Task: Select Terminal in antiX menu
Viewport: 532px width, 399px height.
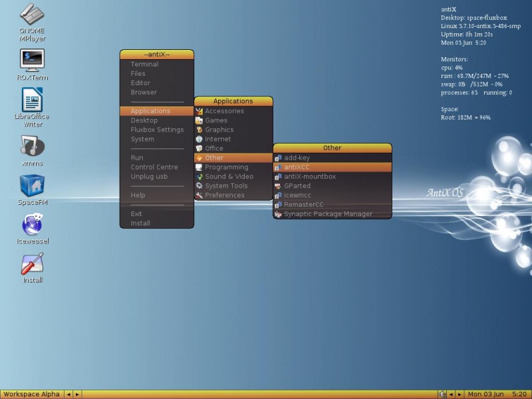Action: pyautogui.click(x=157, y=64)
